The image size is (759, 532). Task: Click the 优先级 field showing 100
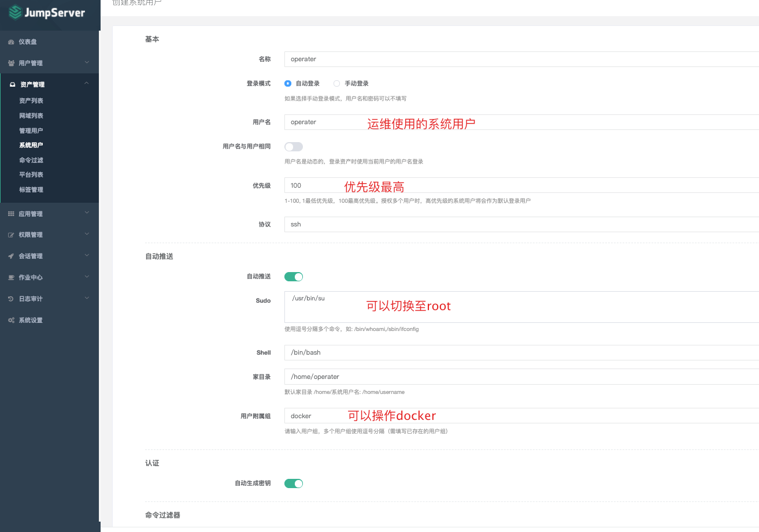click(521, 185)
